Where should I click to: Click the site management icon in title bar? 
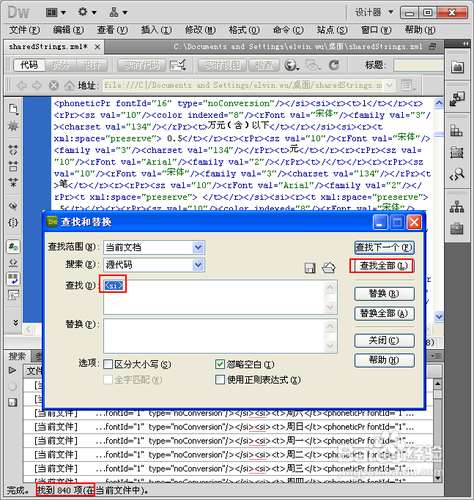coord(118,13)
